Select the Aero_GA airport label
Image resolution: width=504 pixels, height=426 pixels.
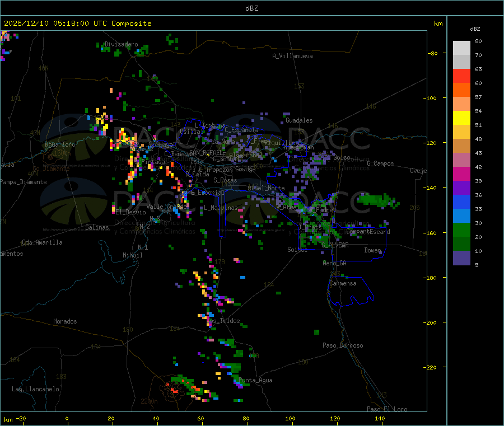click(335, 263)
